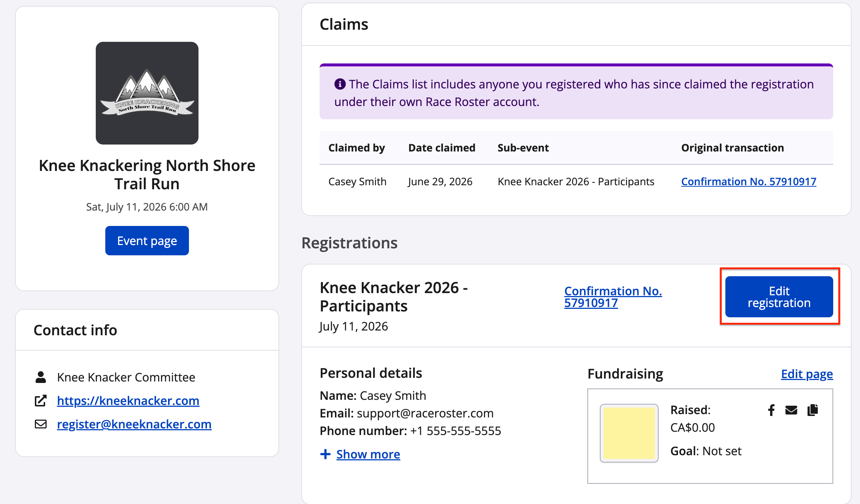The width and height of the screenshot is (860, 504).
Task: Click the Phone number +1 555-555-5555 line
Action: coord(411,431)
